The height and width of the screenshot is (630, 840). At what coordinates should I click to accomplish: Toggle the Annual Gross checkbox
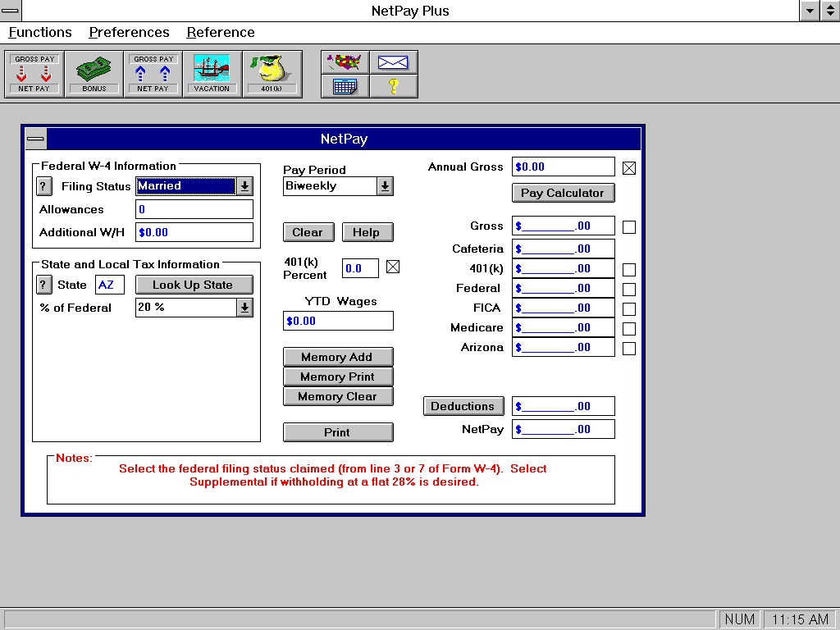pos(629,168)
